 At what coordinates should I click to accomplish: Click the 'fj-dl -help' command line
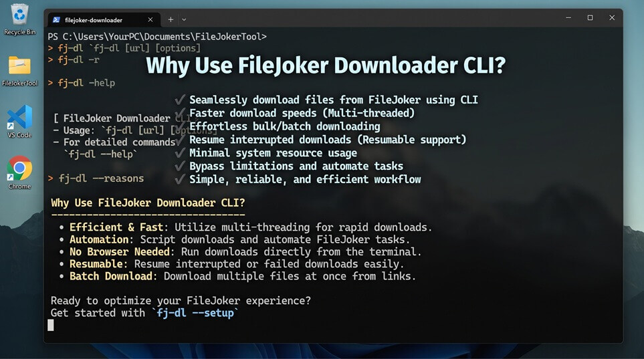coord(82,83)
